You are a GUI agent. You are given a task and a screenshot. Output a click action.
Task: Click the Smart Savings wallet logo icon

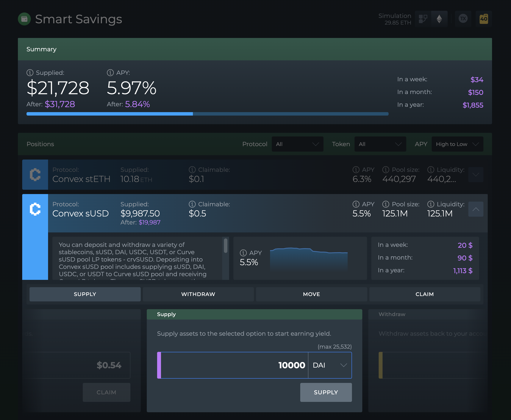[24, 19]
